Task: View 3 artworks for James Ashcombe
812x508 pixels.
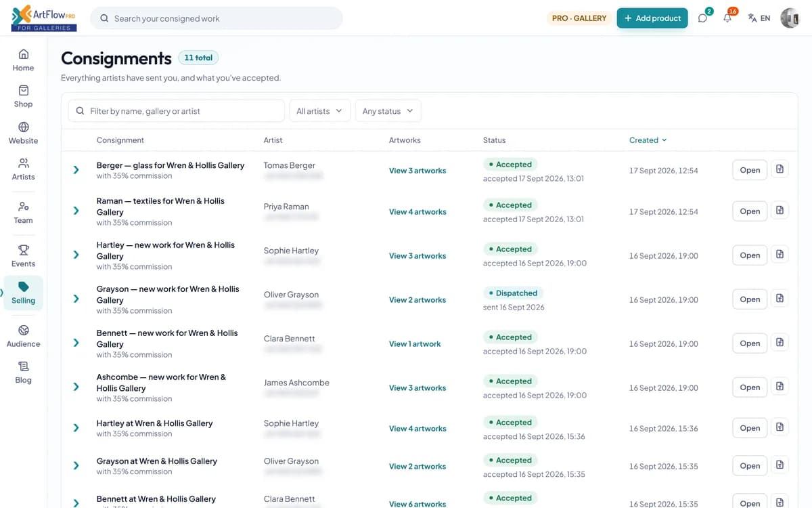Action: pos(418,388)
